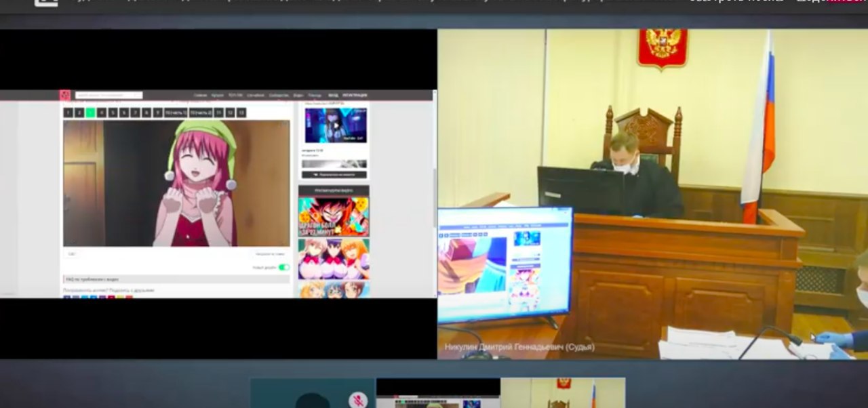Click the judge's camera feed panel
868x408 pixels.
652,194
